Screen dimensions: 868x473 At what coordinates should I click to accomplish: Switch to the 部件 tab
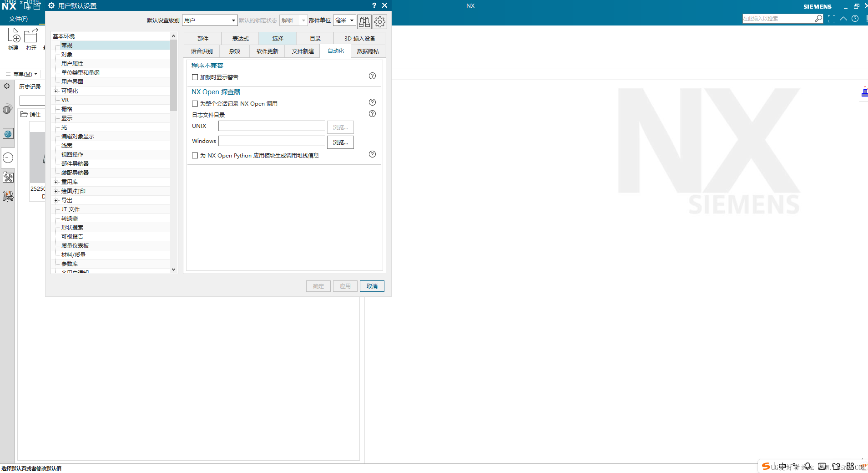coord(203,39)
